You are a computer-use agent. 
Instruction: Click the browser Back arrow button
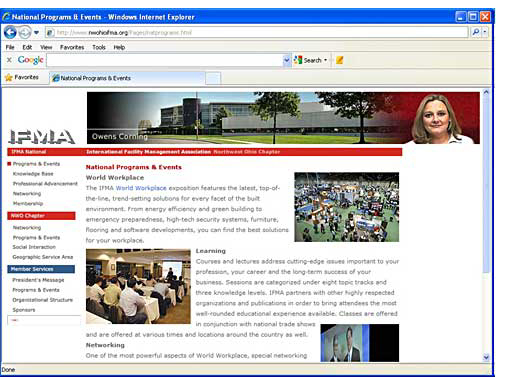[10, 32]
